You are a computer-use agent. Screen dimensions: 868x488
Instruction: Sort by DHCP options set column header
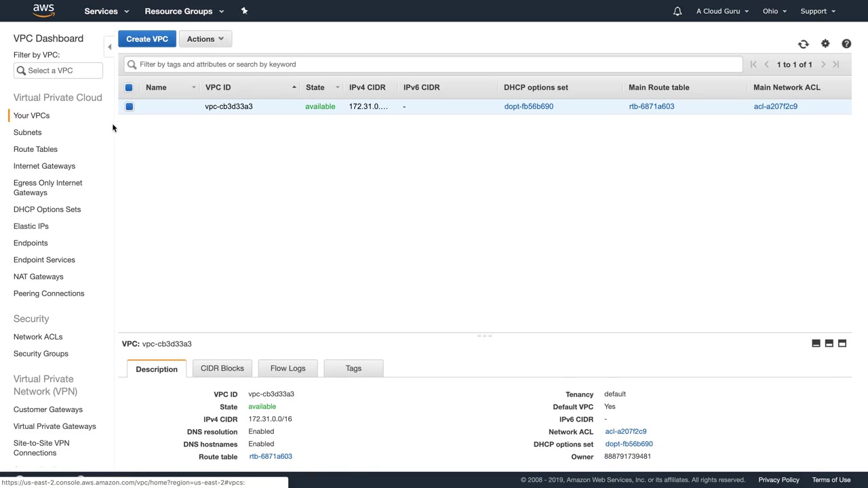(x=536, y=87)
